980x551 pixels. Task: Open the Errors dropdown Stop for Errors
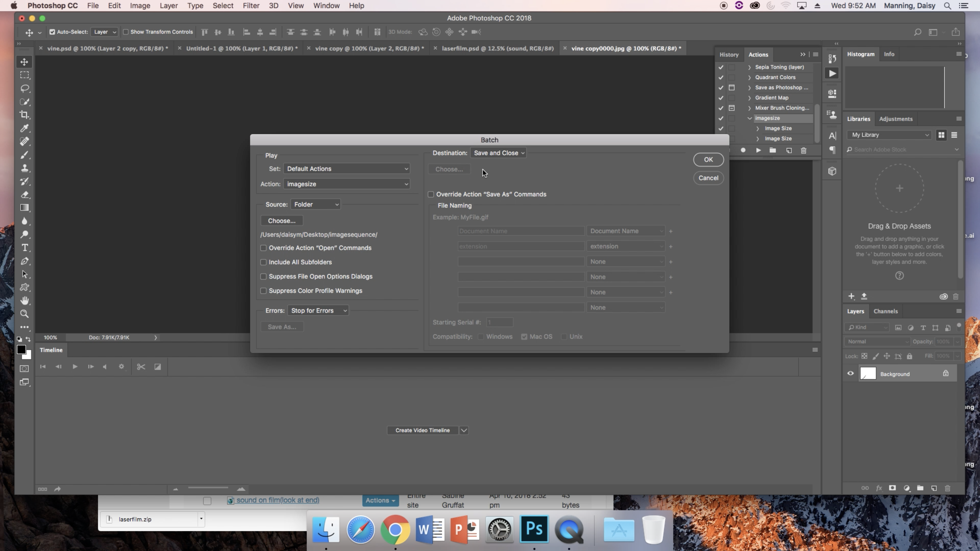[318, 310]
